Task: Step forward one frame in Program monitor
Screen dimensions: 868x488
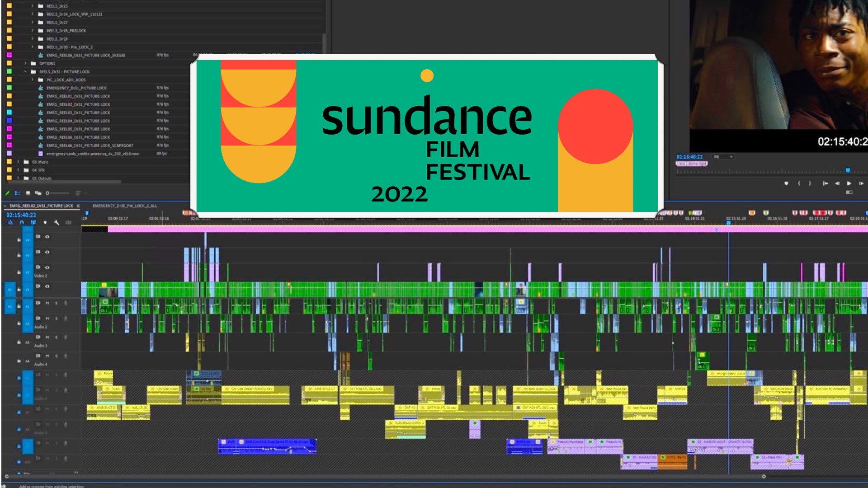Action: 861,183
